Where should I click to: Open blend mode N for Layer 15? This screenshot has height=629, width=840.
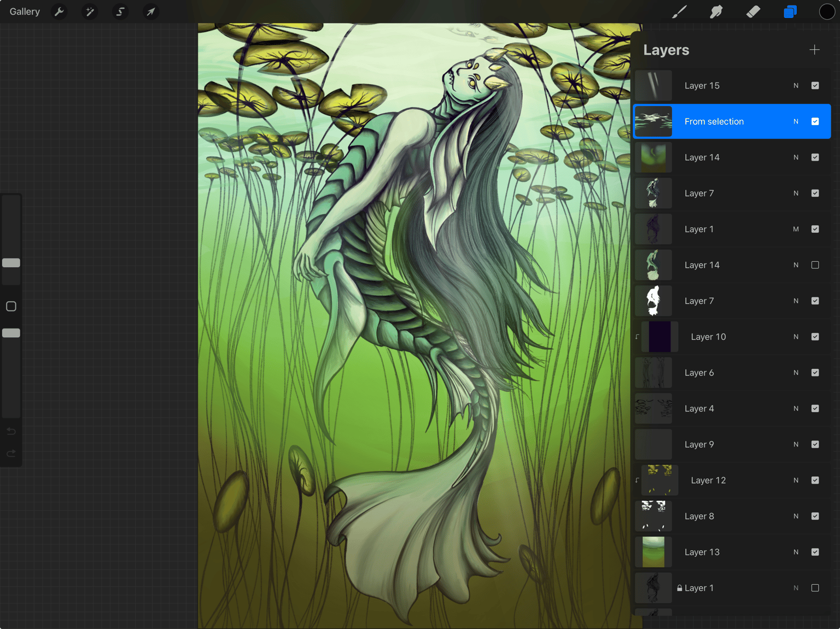(796, 86)
